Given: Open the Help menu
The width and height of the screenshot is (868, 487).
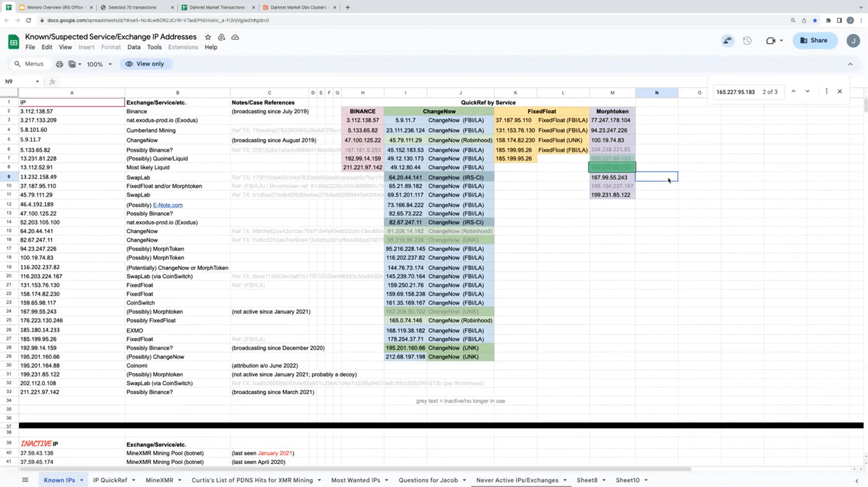Looking at the screenshot, I should coord(211,47).
